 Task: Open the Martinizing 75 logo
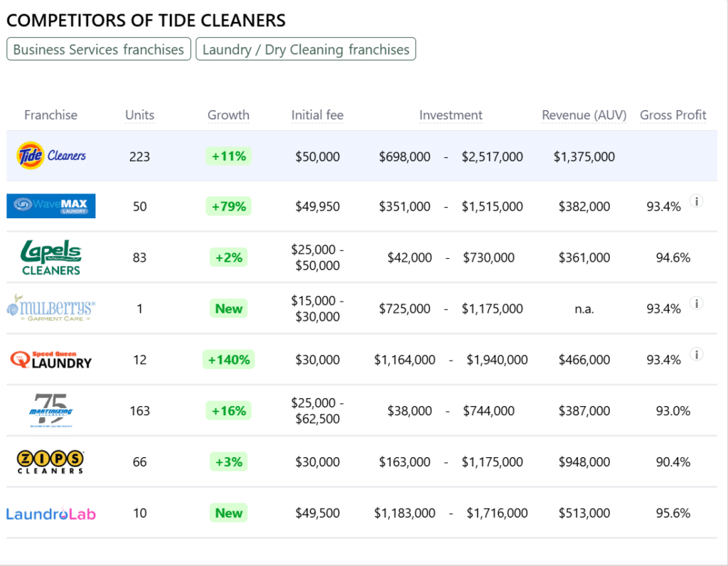coord(51,410)
